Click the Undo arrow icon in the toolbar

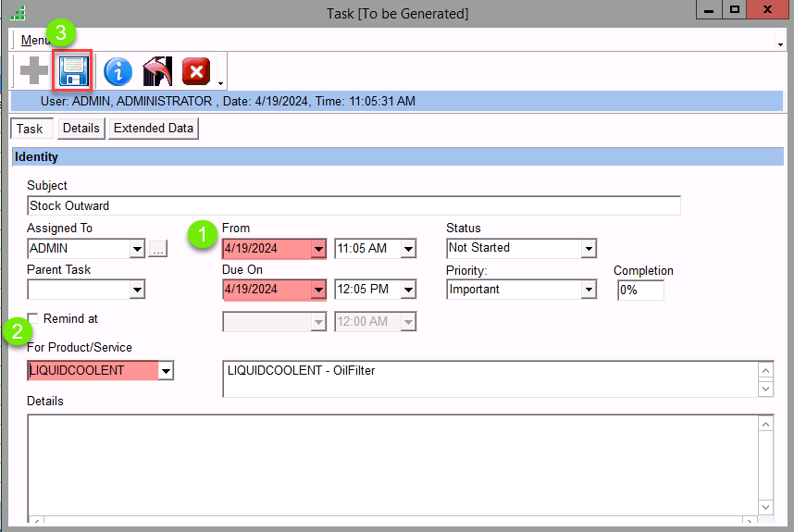[157, 71]
